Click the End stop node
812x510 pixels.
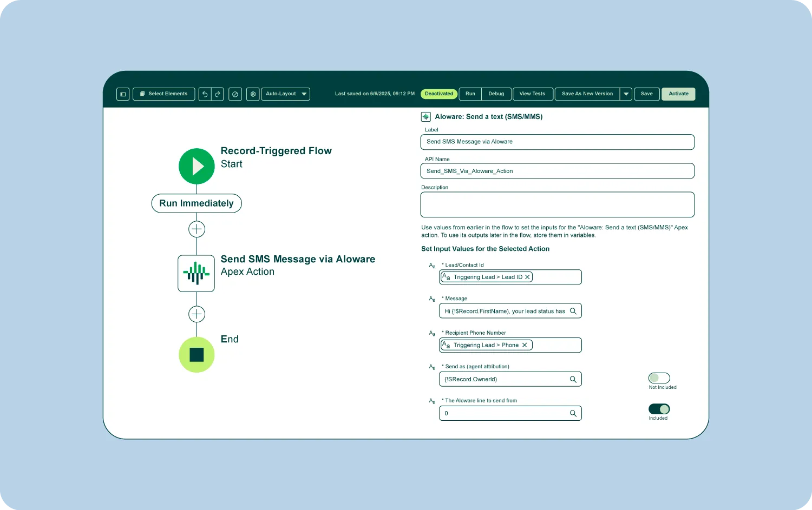pos(197,355)
